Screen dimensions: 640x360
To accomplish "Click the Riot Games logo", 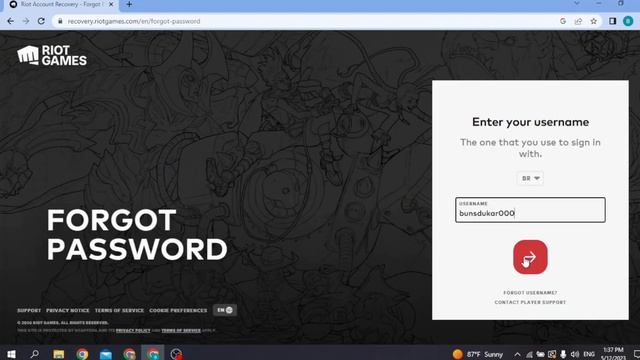I will pos(52,56).
